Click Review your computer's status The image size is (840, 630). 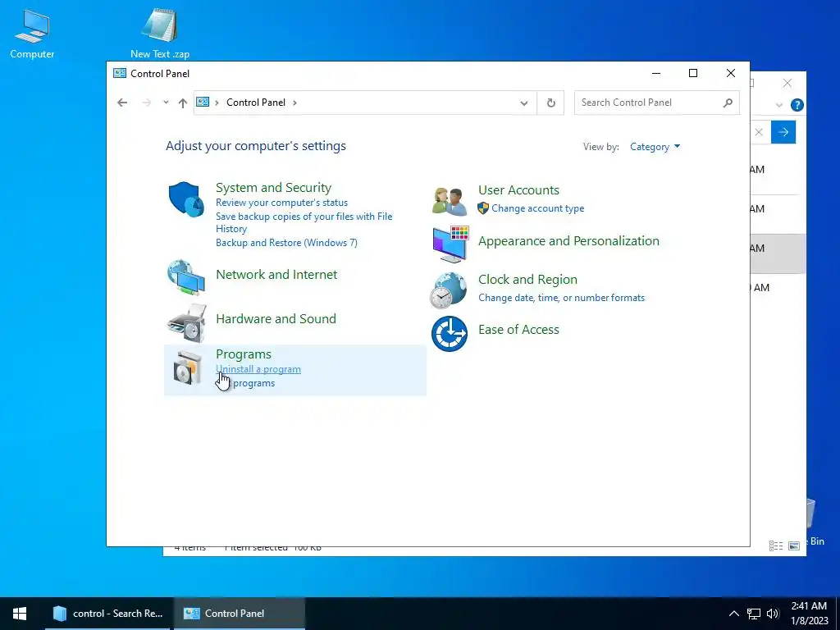click(282, 203)
